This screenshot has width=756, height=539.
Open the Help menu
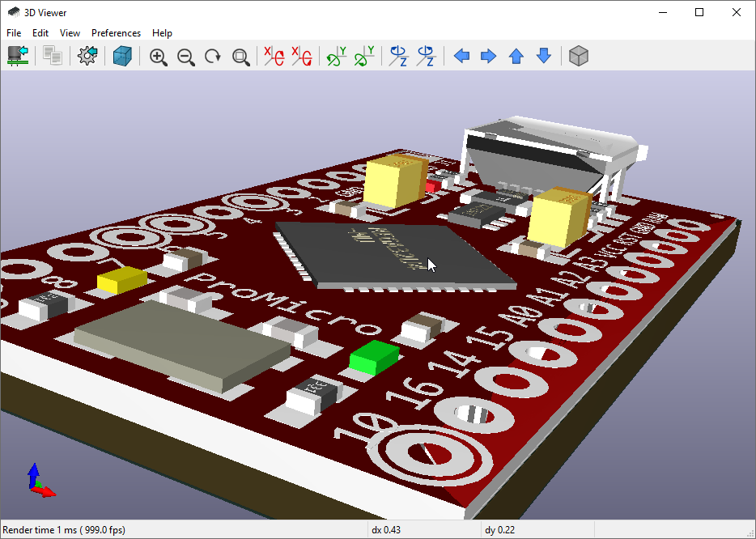(x=162, y=33)
